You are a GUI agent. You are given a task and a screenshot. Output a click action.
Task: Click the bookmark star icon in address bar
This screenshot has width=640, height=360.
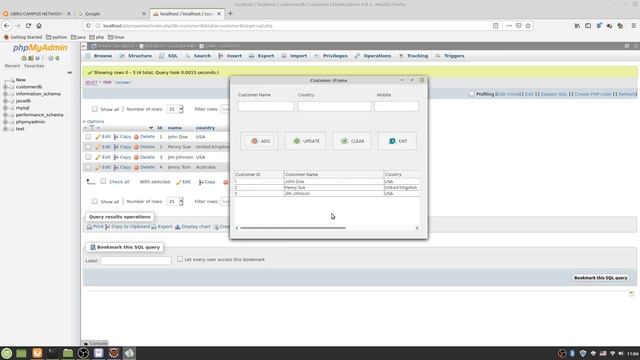pos(528,25)
